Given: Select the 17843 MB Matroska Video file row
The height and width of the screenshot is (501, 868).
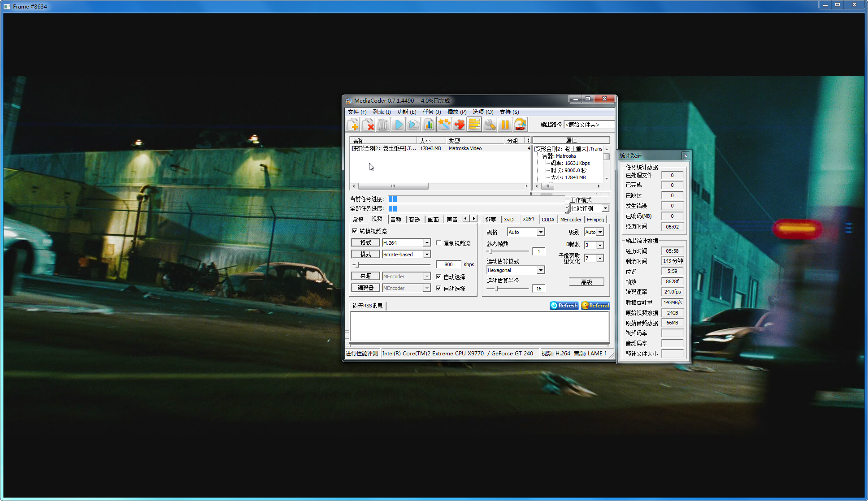Looking at the screenshot, I should pos(440,148).
